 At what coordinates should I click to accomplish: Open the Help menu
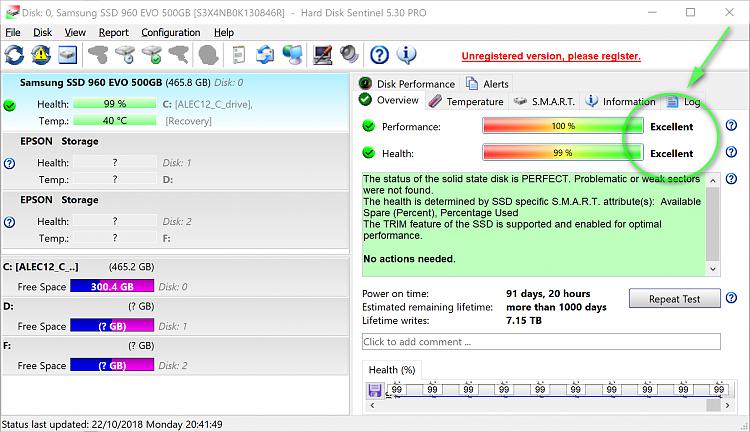click(x=223, y=33)
